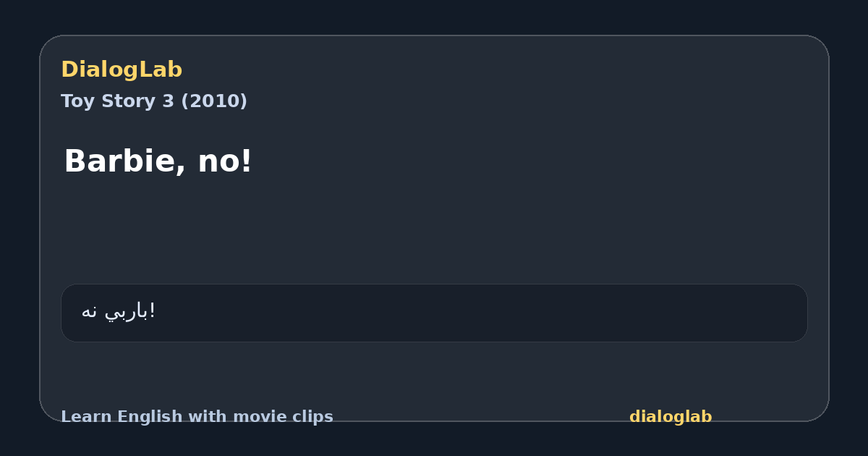The height and width of the screenshot is (456, 868).
Task: Open the dialoglab handle in footer
Action: [x=671, y=417]
